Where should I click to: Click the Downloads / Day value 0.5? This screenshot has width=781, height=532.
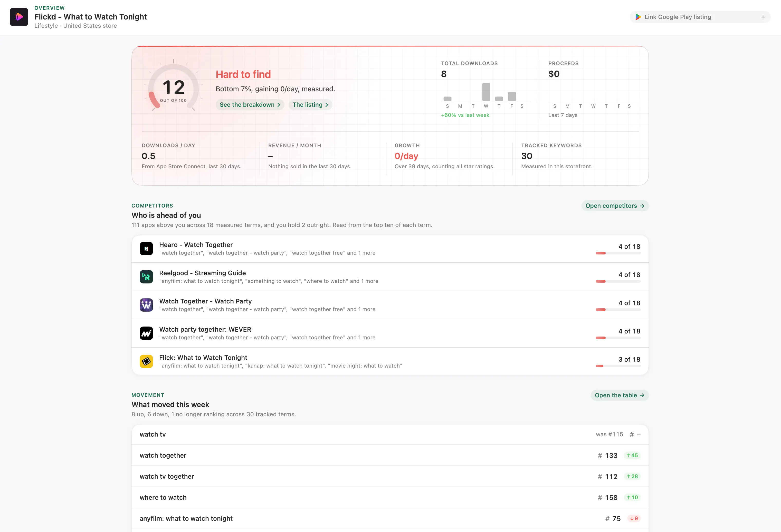[x=148, y=156]
